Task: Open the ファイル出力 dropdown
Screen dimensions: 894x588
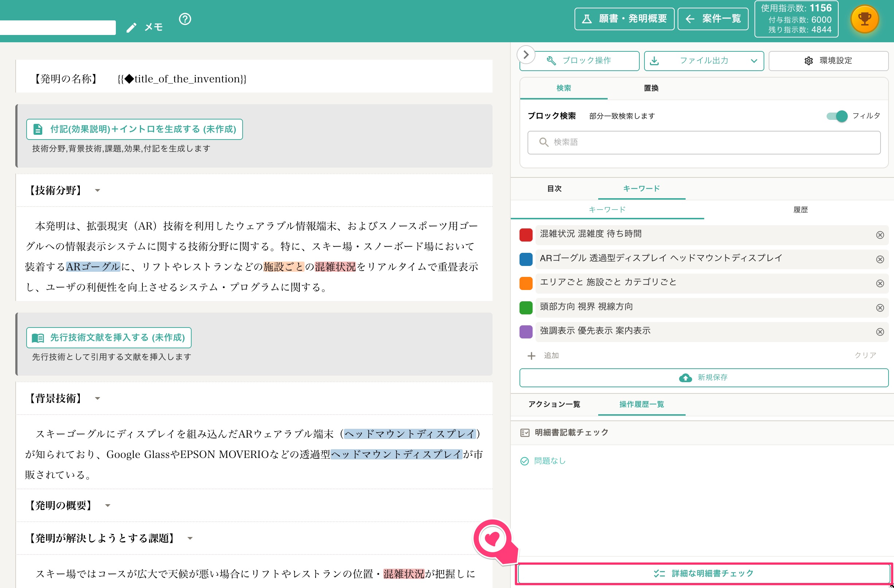Action: click(x=703, y=61)
